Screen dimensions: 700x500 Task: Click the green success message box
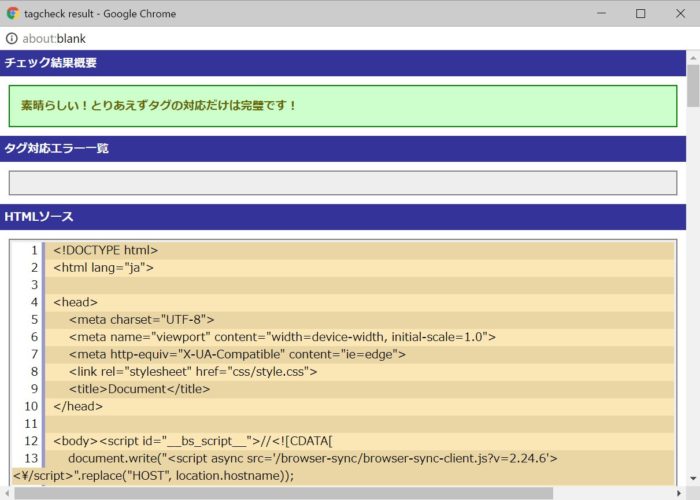click(343, 106)
